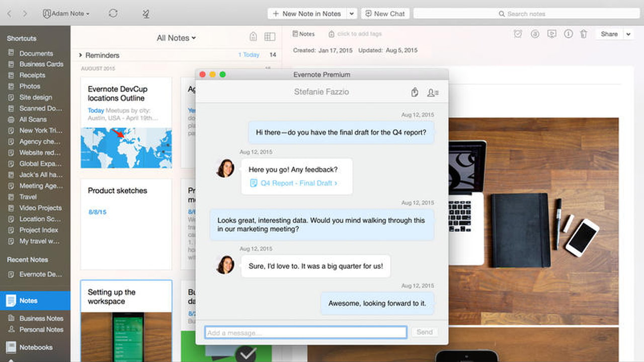644x362 pixels.
Task: Click the '1 Today' reminders link
Action: tap(249, 55)
